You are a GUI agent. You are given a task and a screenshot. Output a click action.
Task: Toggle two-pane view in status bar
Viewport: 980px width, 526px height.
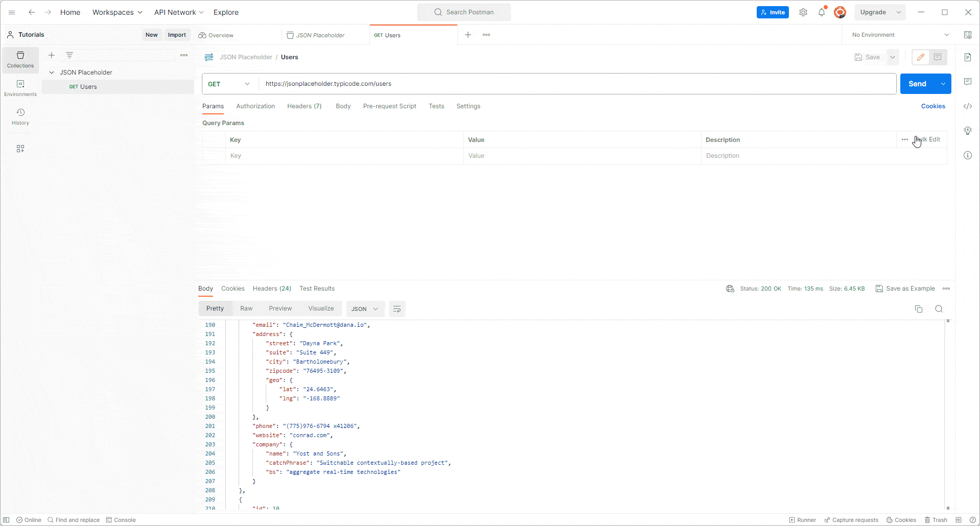click(959, 520)
